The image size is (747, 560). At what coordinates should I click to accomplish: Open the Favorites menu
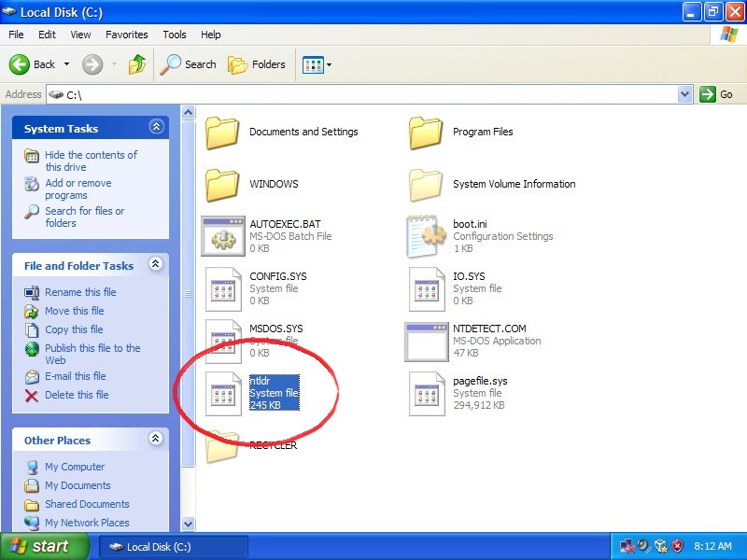click(127, 35)
